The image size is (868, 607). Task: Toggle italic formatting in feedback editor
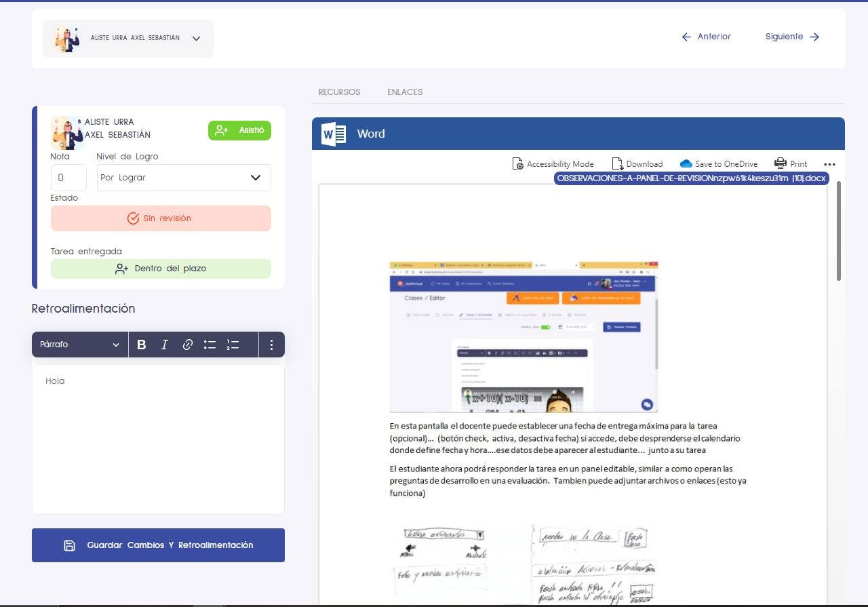click(164, 345)
